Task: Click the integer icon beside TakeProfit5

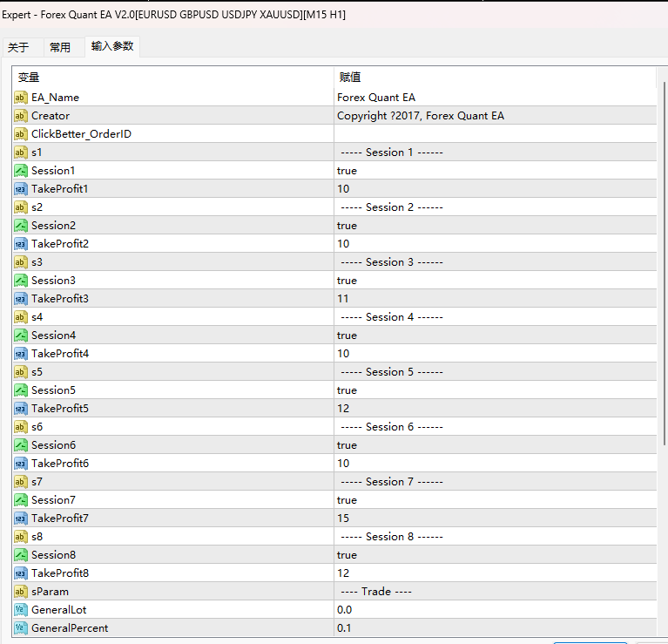Action: coord(20,409)
